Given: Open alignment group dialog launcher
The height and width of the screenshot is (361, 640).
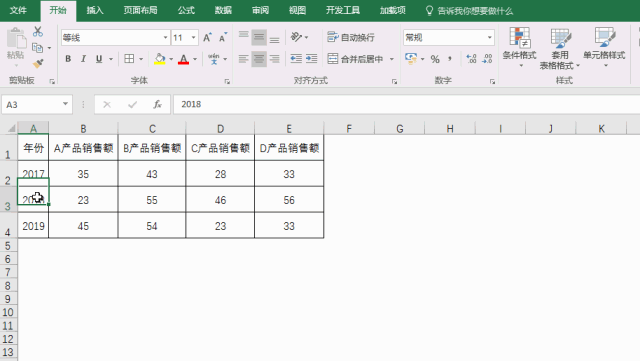Looking at the screenshot, I should pyautogui.click(x=394, y=82).
